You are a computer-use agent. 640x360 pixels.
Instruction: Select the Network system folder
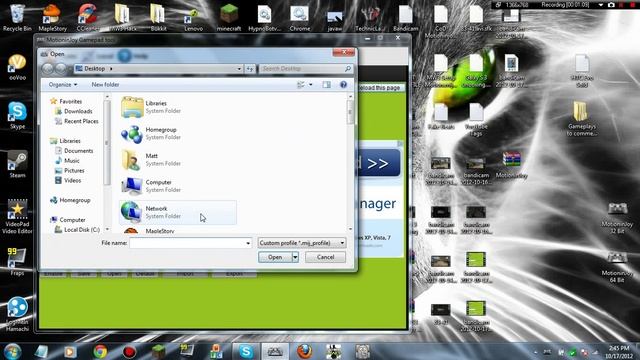(178, 212)
